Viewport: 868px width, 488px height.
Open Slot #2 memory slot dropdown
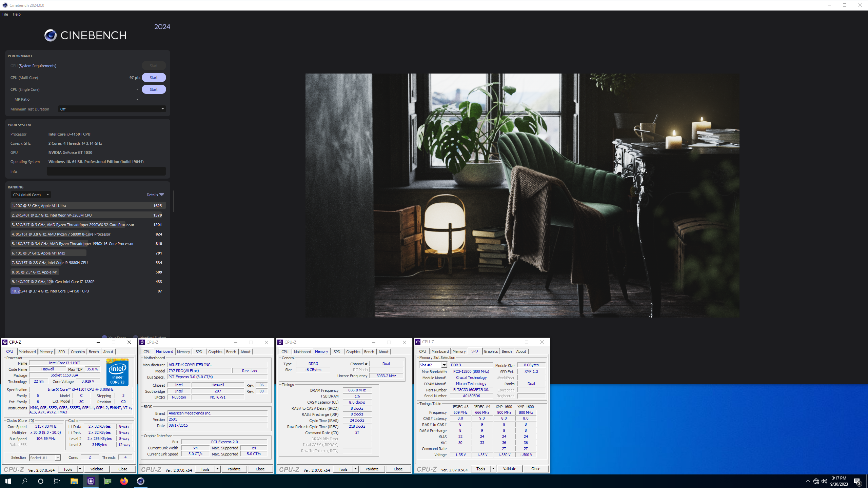[433, 365]
